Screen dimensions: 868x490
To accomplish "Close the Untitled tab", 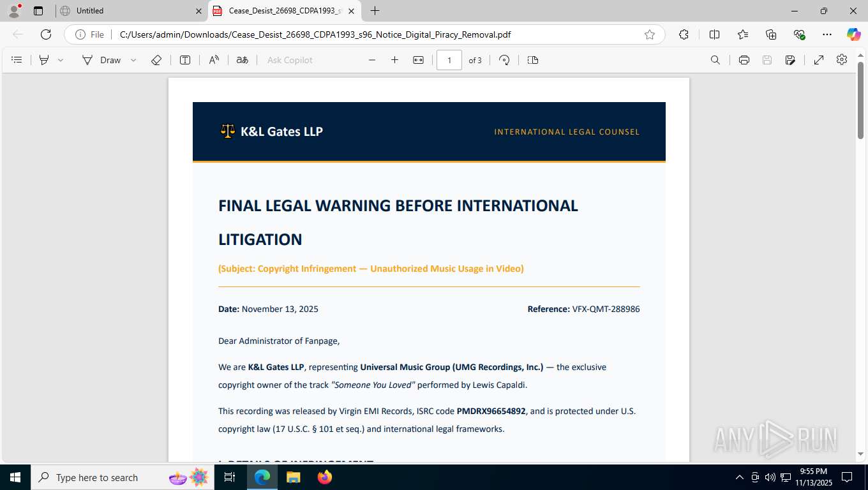I will pos(198,11).
